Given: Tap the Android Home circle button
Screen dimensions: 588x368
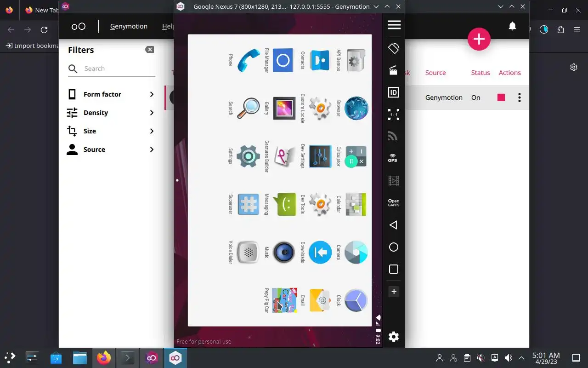Looking at the screenshot, I should click(x=394, y=247).
